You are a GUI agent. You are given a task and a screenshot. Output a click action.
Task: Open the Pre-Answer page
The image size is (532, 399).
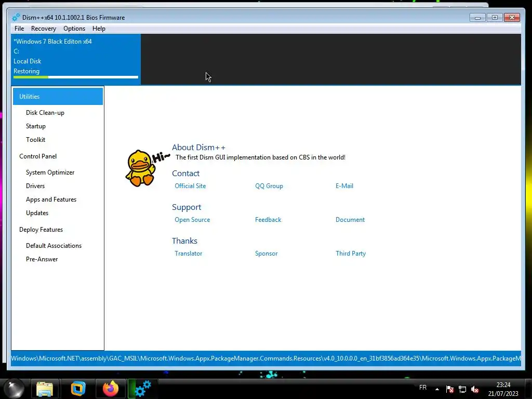tap(42, 259)
